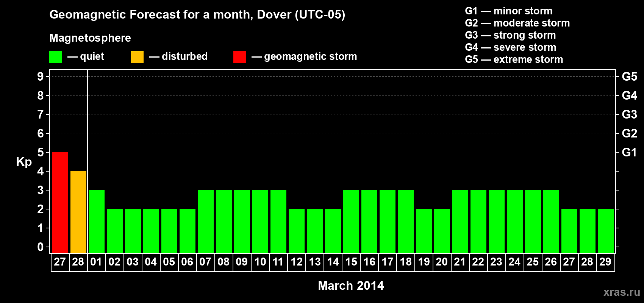
Task: Click the G3 tick label on the right scale
Action: click(629, 114)
